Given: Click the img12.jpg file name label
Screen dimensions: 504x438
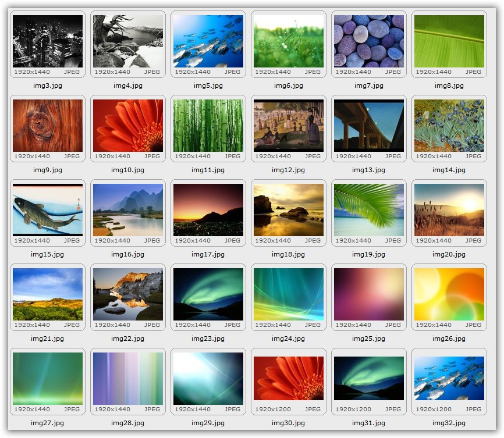Looking at the screenshot, I should [288, 170].
